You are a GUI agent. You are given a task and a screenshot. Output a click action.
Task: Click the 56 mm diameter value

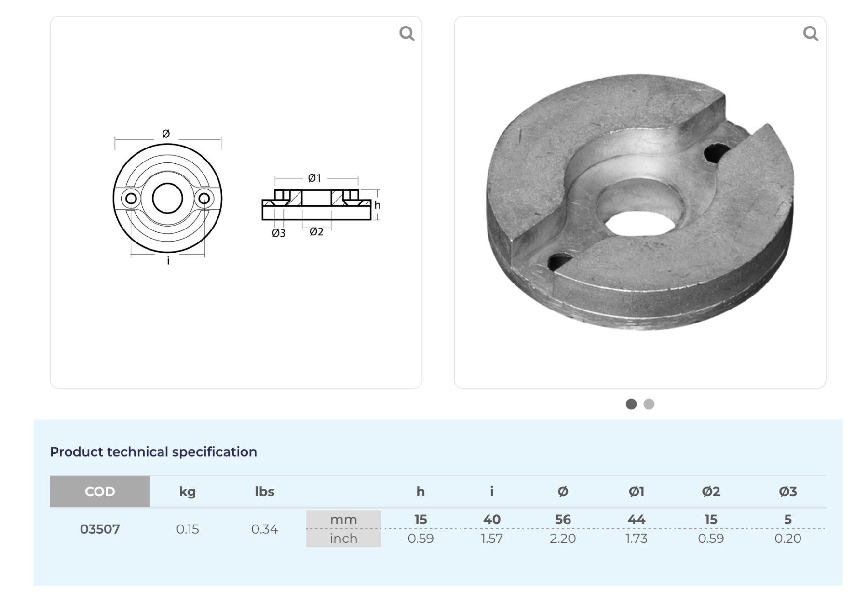pyautogui.click(x=562, y=519)
